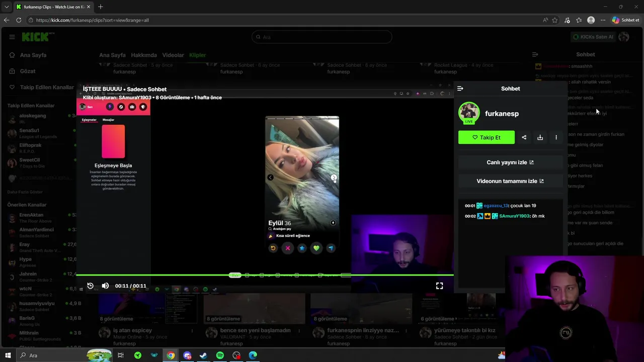Viewport: 644px width, 362px height.
Task: Open clip yürümeye takıntılı bi kız
Action: pyautogui.click(x=464, y=330)
